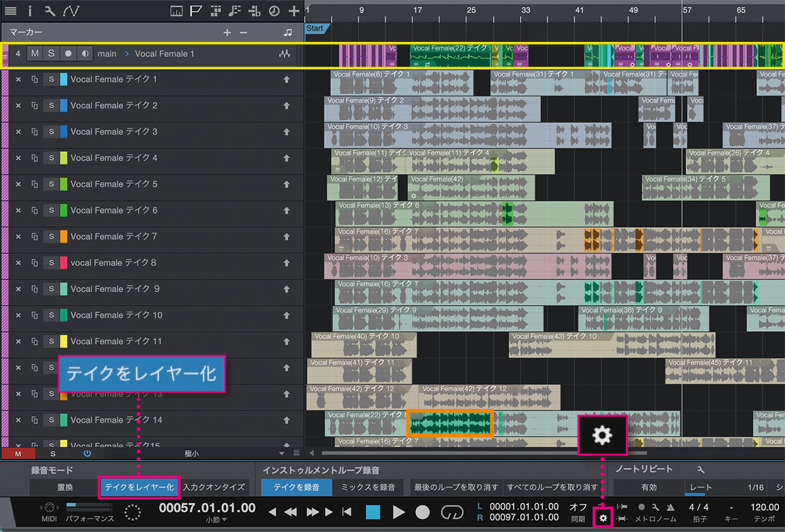Click the MIDI monitor icon
This screenshot has height=532, width=785.
pos(49,507)
